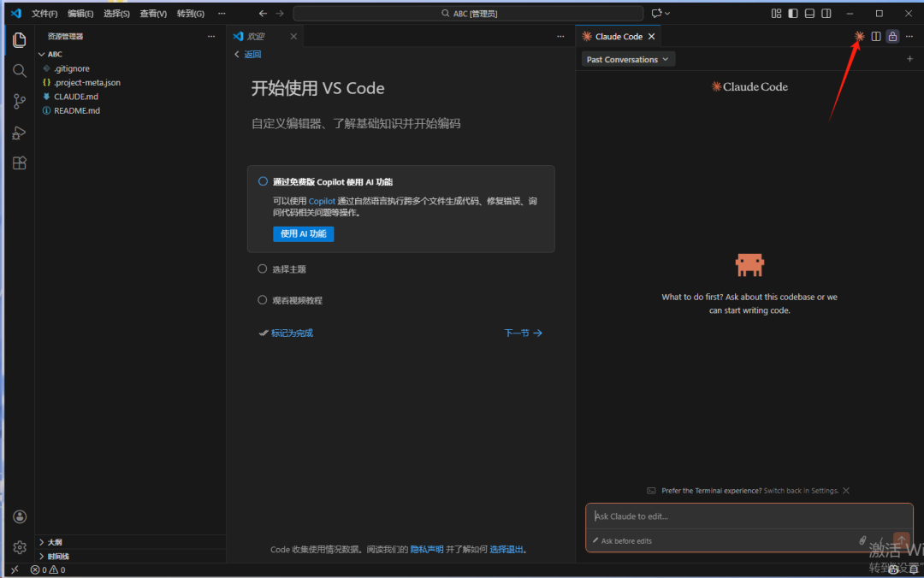Screen dimensions: 924x578
Task: Open the Accounts menu icon
Action: click(x=20, y=516)
